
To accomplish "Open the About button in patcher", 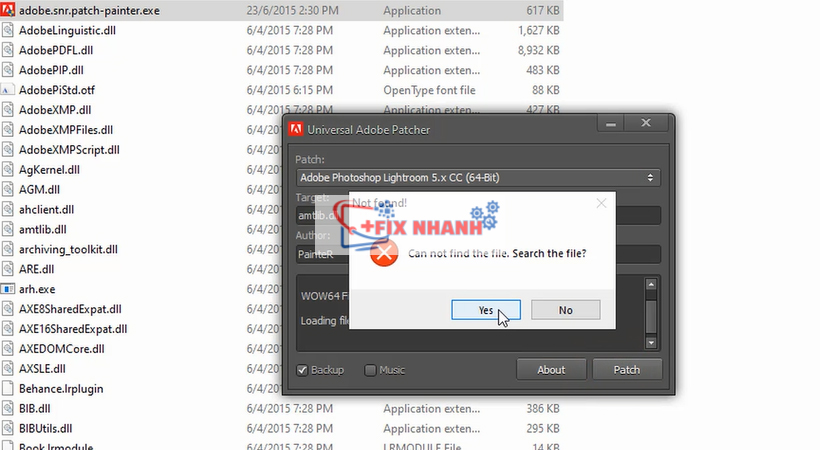I will (x=551, y=370).
